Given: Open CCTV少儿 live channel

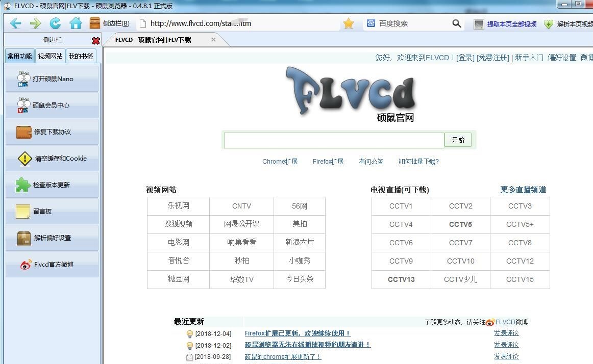Looking at the screenshot, I should pos(460,279).
